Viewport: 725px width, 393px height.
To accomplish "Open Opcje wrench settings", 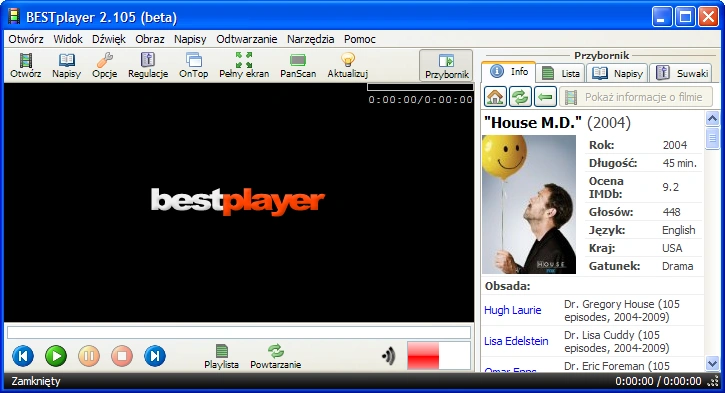I will (104, 65).
